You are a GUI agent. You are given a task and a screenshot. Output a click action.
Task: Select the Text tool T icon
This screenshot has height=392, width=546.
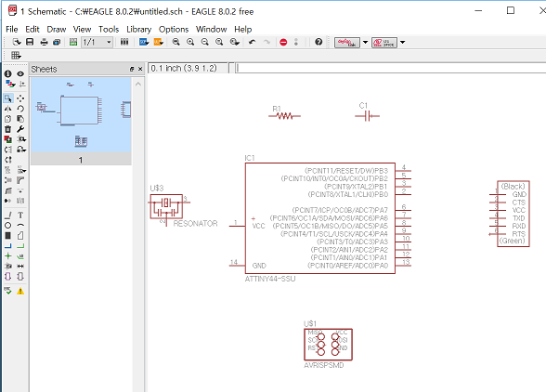[20, 215]
